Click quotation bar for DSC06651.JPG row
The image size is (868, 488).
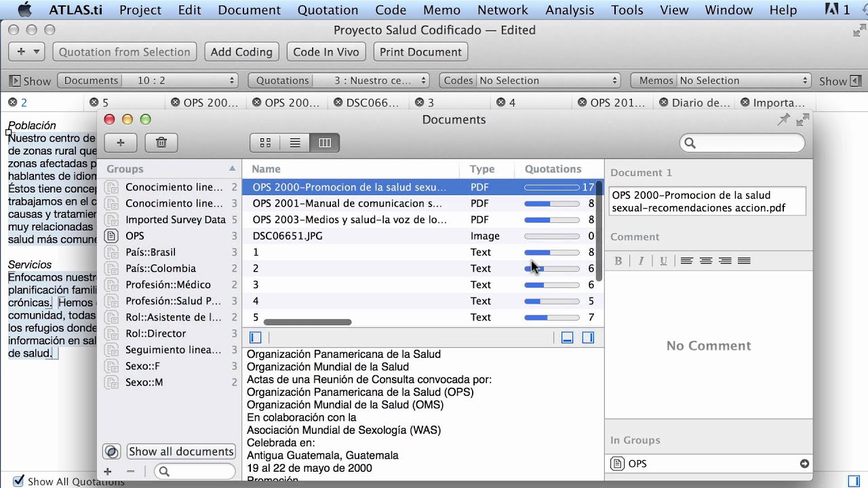click(x=552, y=236)
